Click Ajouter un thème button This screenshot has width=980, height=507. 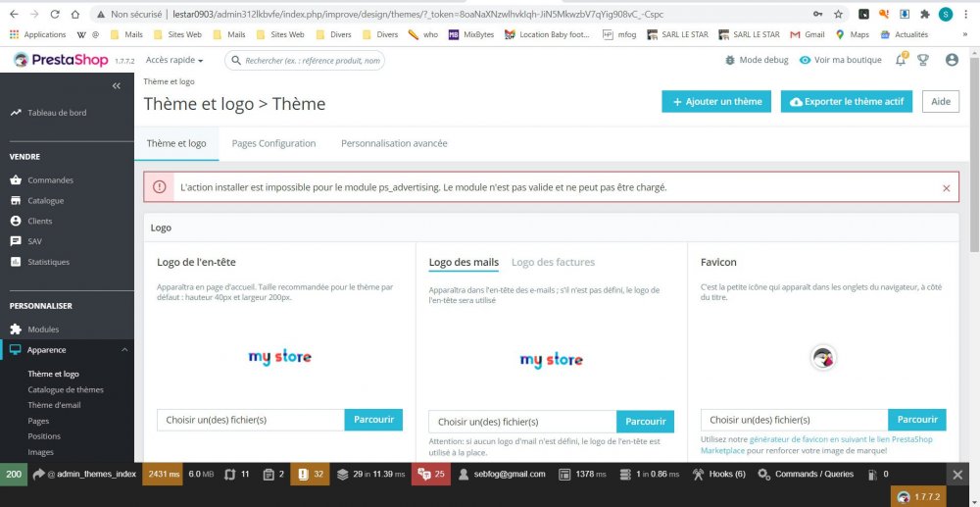pos(716,102)
